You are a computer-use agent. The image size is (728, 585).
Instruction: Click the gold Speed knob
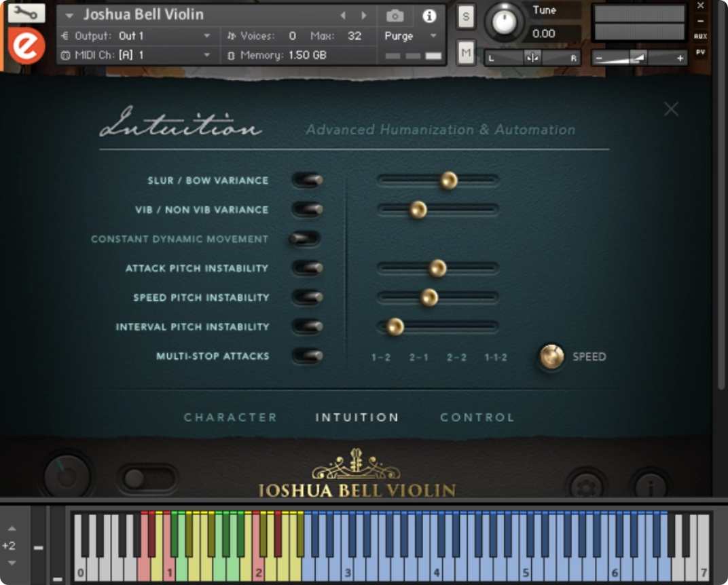[551, 356]
